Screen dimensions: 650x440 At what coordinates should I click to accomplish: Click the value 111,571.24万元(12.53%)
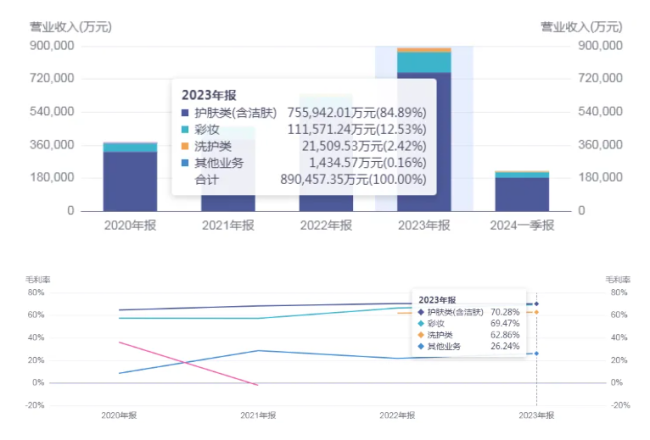357,129
